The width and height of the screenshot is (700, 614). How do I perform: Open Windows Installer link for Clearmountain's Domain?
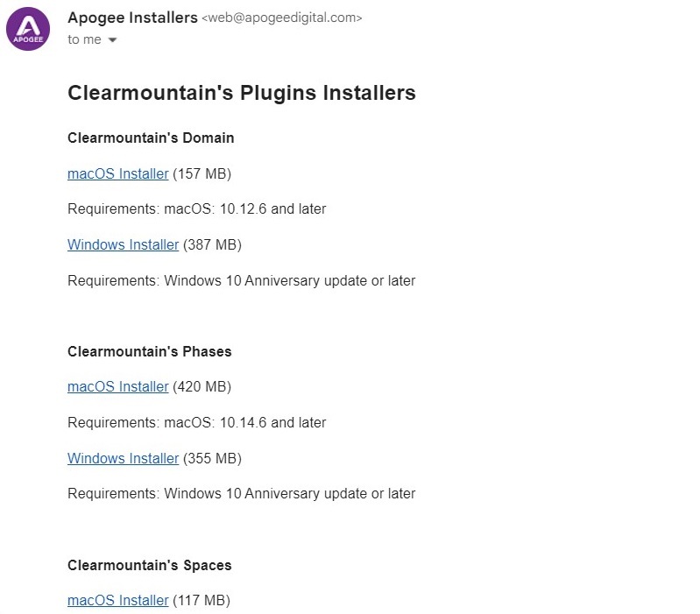pos(123,245)
